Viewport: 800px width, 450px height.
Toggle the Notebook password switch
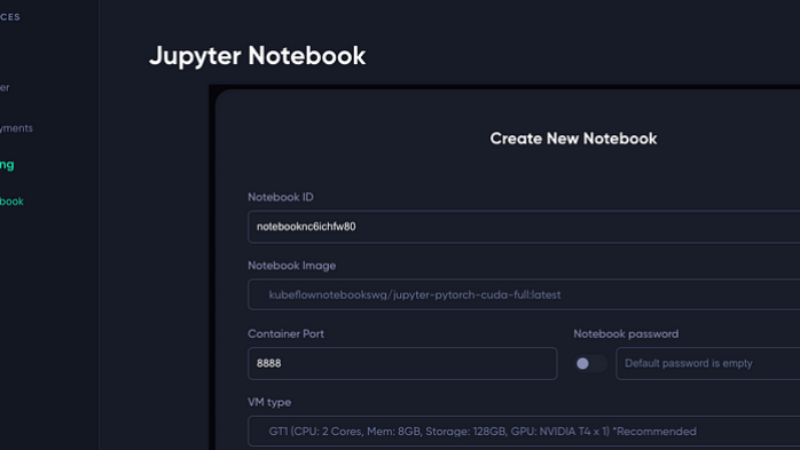point(590,363)
